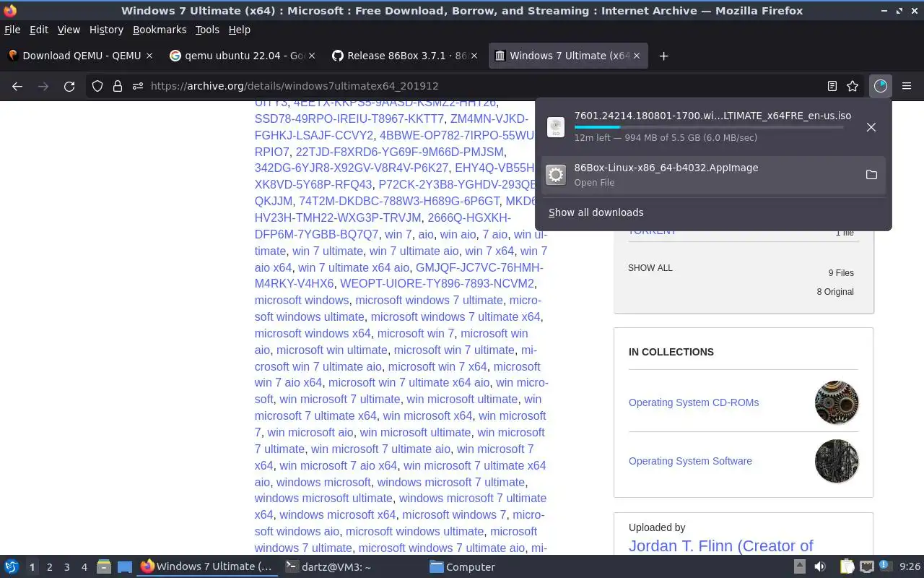Open Firefox application hamburger menu
924x578 pixels.
pyautogui.click(x=907, y=86)
